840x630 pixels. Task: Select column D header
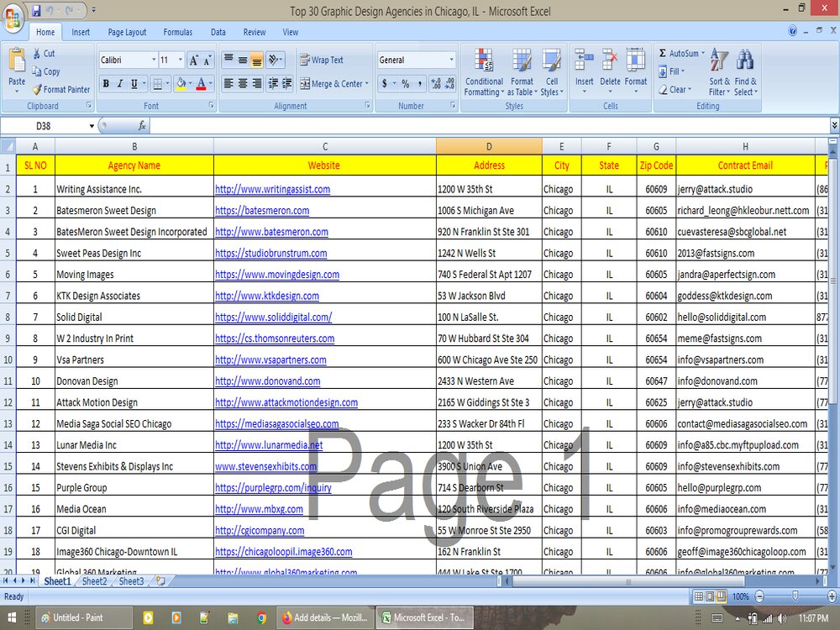(x=489, y=146)
